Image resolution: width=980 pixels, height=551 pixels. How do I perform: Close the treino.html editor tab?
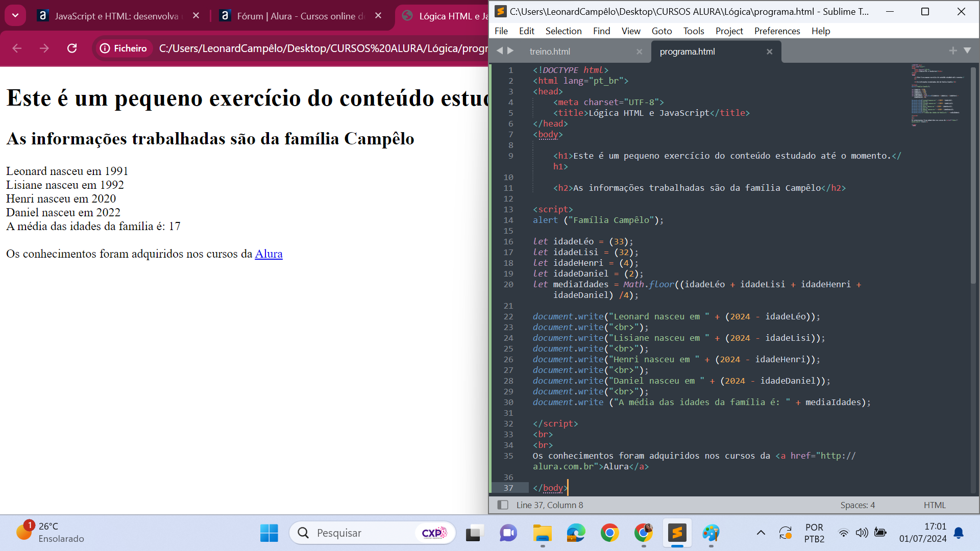[x=639, y=52]
